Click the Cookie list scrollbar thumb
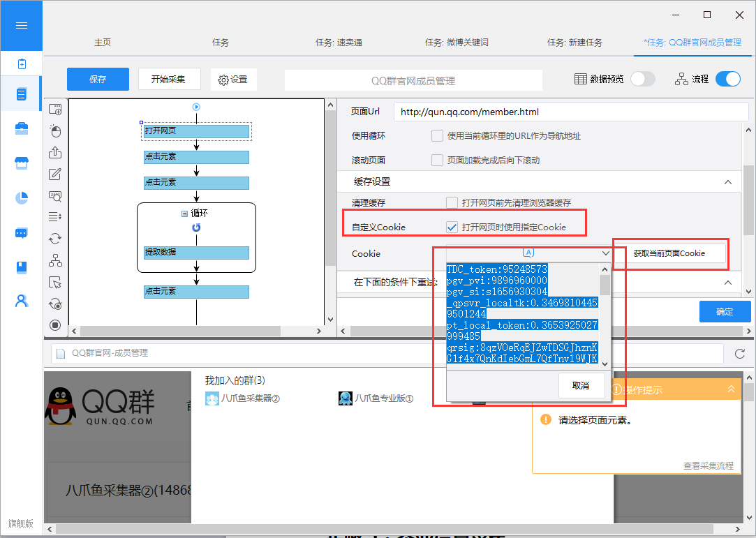Viewport: 756px width, 538px height. 605,285
